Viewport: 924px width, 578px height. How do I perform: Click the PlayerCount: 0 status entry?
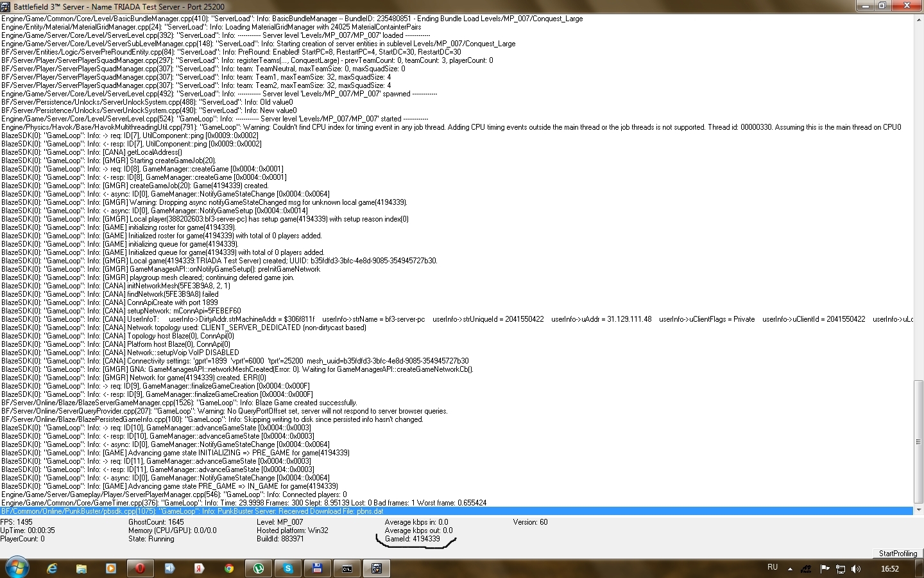[x=22, y=539]
